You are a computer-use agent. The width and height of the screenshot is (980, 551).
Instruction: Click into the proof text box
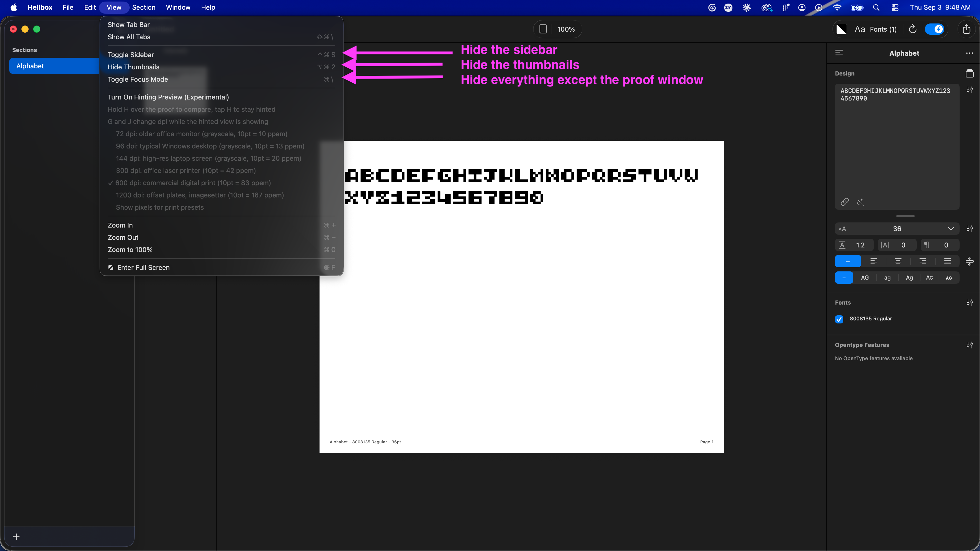pos(897,147)
